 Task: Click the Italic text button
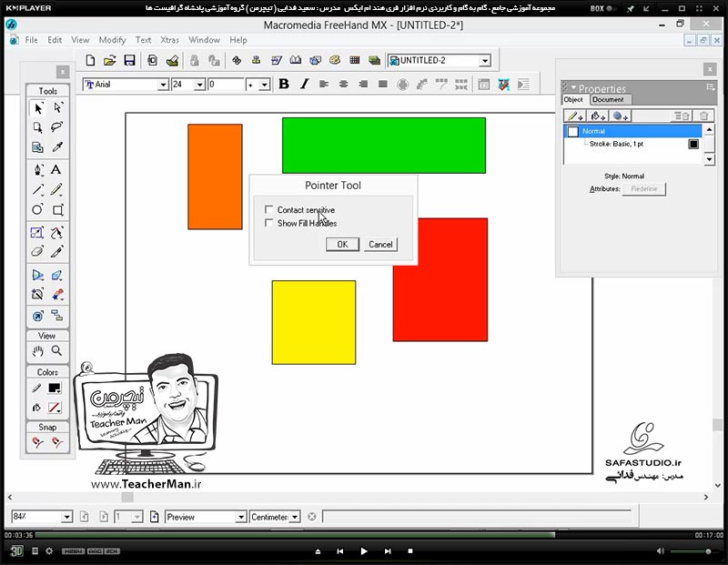pyautogui.click(x=304, y=84)
